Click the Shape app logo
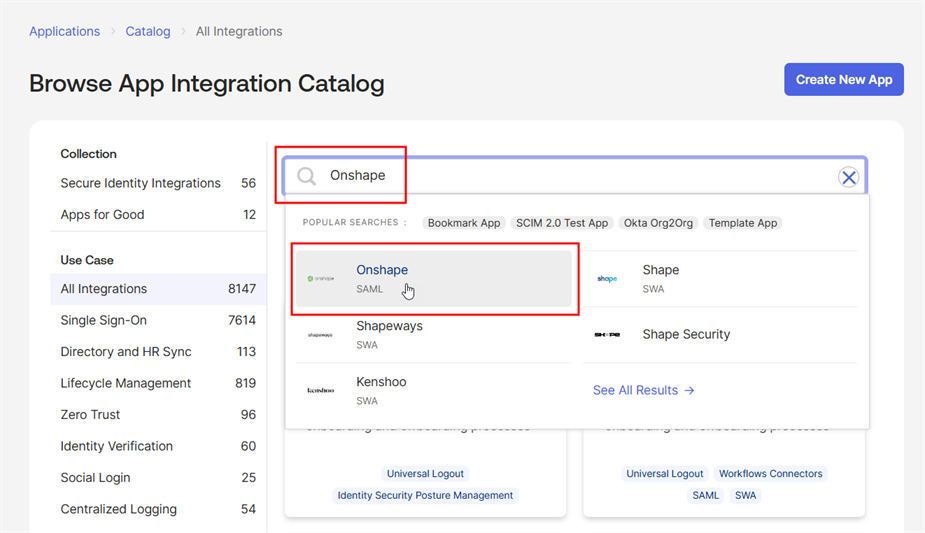Screen dimensions: 925x533 [x=607, y=279]
